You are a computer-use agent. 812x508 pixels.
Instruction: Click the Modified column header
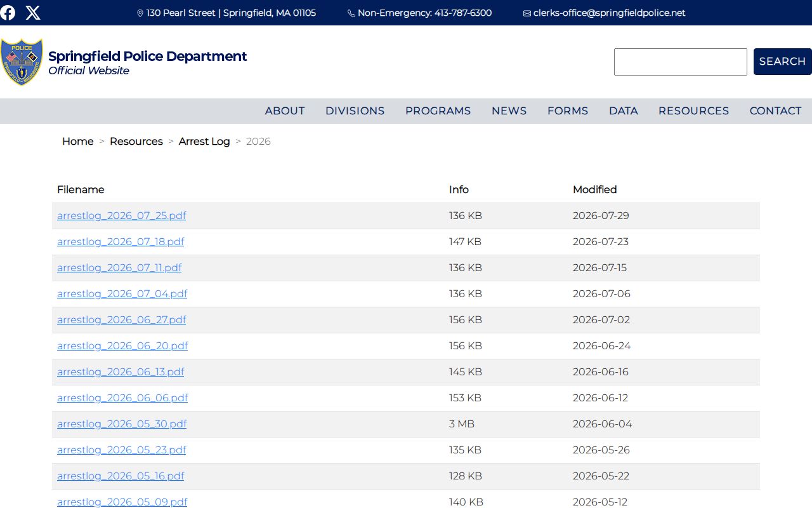coord(595,190)
